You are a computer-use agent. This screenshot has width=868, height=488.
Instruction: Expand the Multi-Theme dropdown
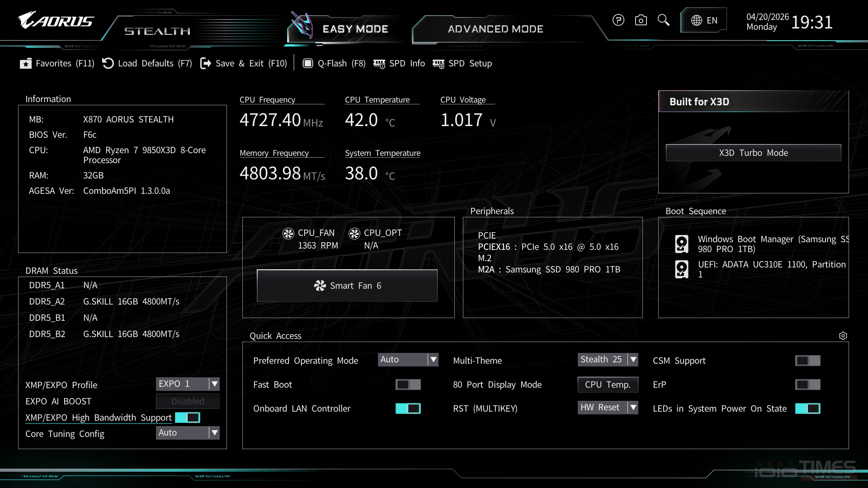coord(608,359)
